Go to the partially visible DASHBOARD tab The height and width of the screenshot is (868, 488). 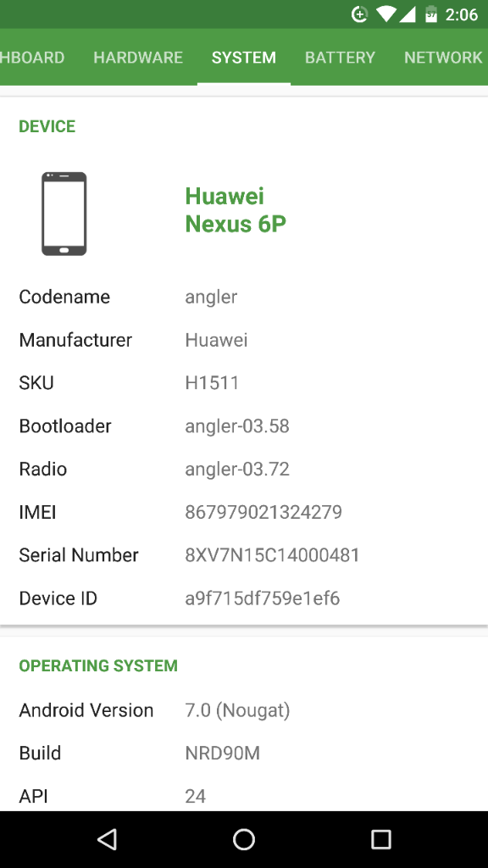(32, 58)
